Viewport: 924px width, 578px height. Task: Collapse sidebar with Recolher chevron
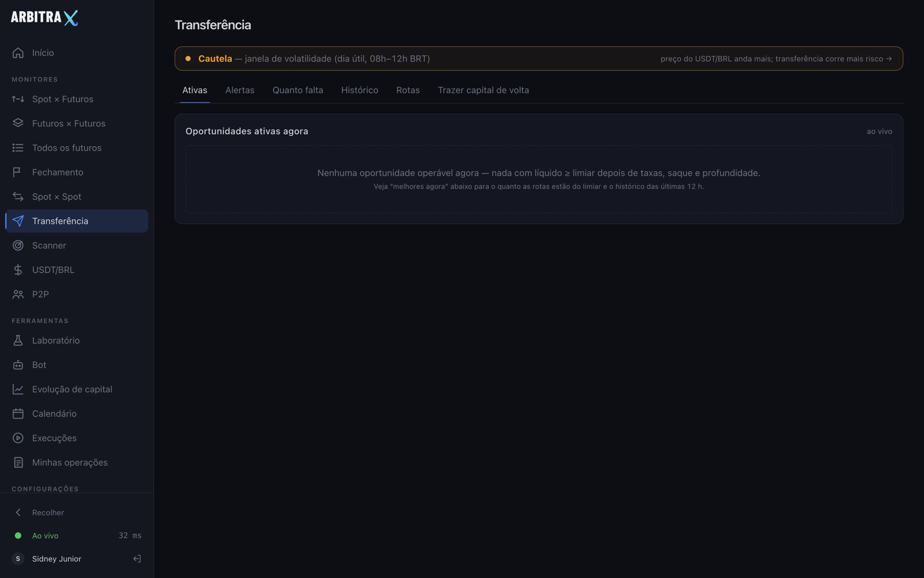click(x=18, y=513)
